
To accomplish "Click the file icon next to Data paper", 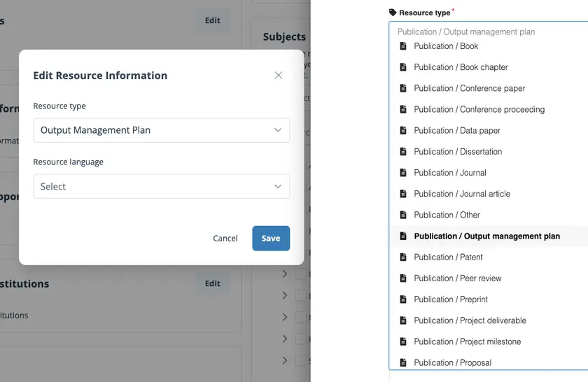I will pos(403,131).
